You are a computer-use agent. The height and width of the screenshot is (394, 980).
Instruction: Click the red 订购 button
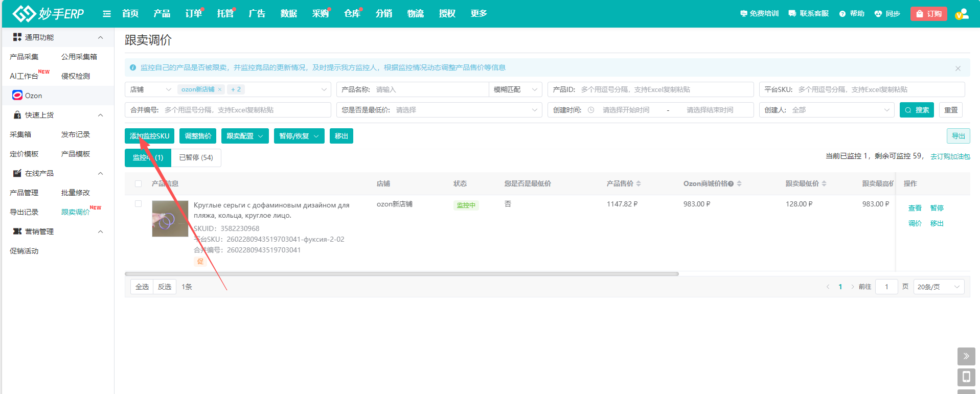pos(929,14)
